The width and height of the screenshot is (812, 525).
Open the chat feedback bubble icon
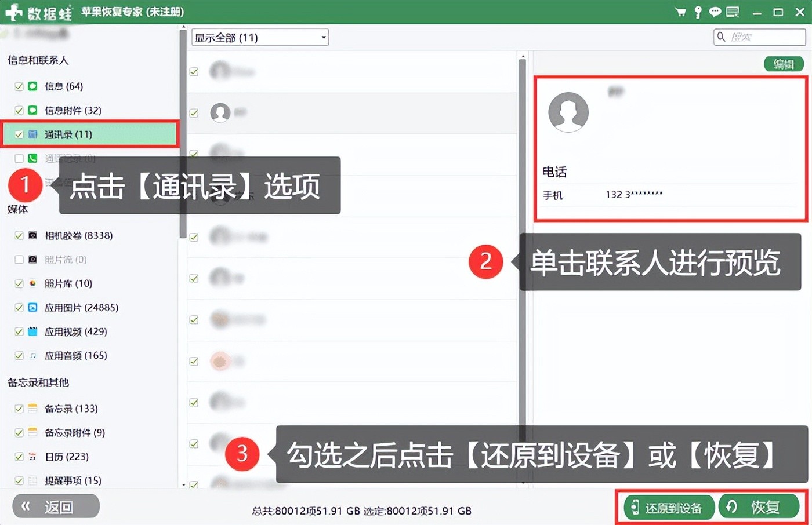(x=715, y=12)
